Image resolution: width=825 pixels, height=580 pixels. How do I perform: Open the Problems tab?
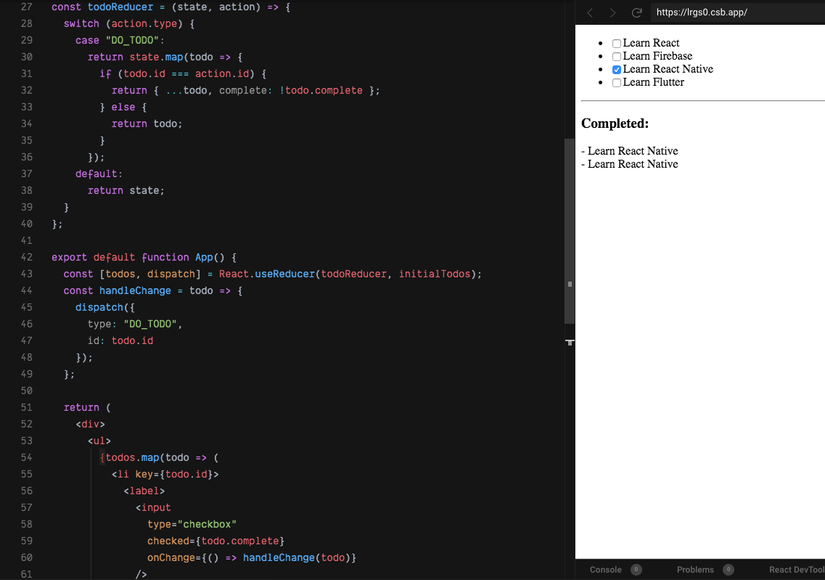705,569
